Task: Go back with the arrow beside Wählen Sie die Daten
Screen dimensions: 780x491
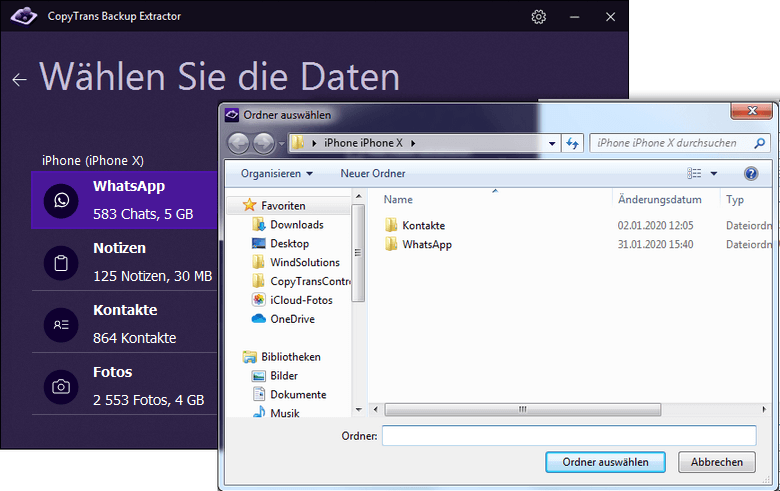Action: (19, 79)
